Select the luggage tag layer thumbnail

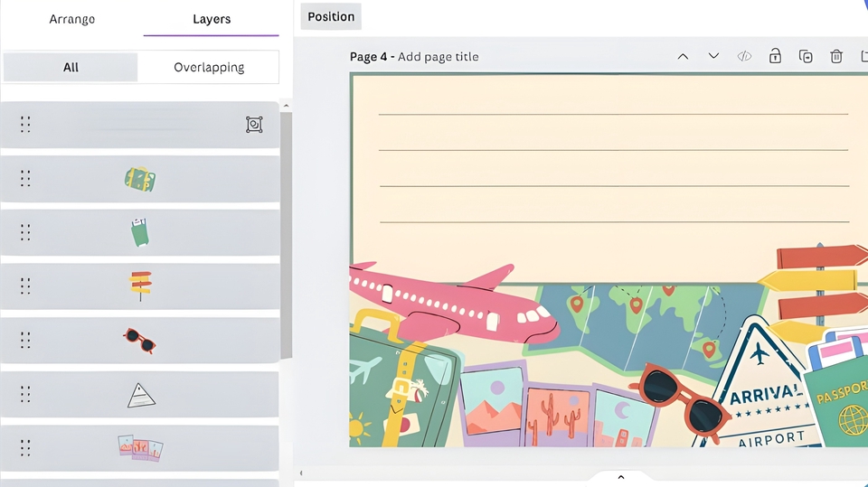click(x=139, y=232)
